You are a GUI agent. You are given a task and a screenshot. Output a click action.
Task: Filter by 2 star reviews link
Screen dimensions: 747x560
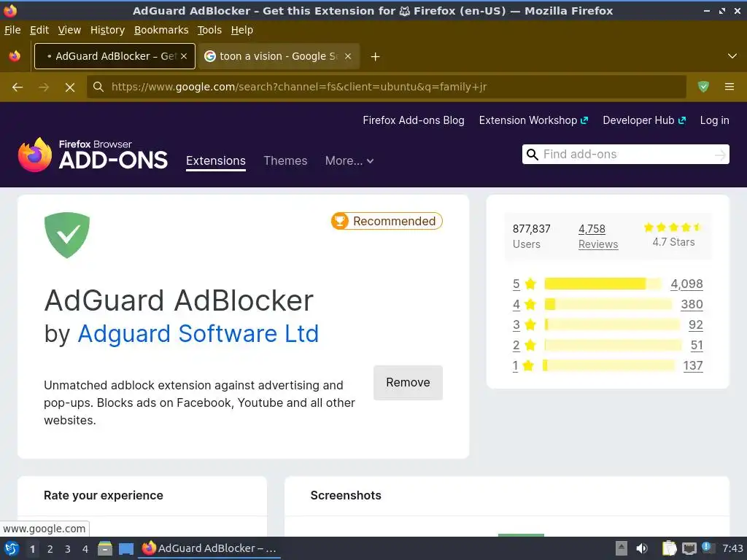click(x=516, y=345)
